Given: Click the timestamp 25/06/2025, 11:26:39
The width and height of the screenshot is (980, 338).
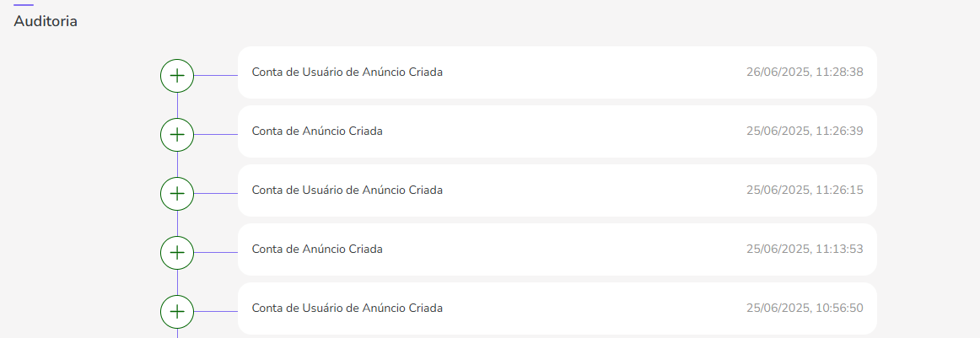Looking at the screenshot, I should (805, 131).
